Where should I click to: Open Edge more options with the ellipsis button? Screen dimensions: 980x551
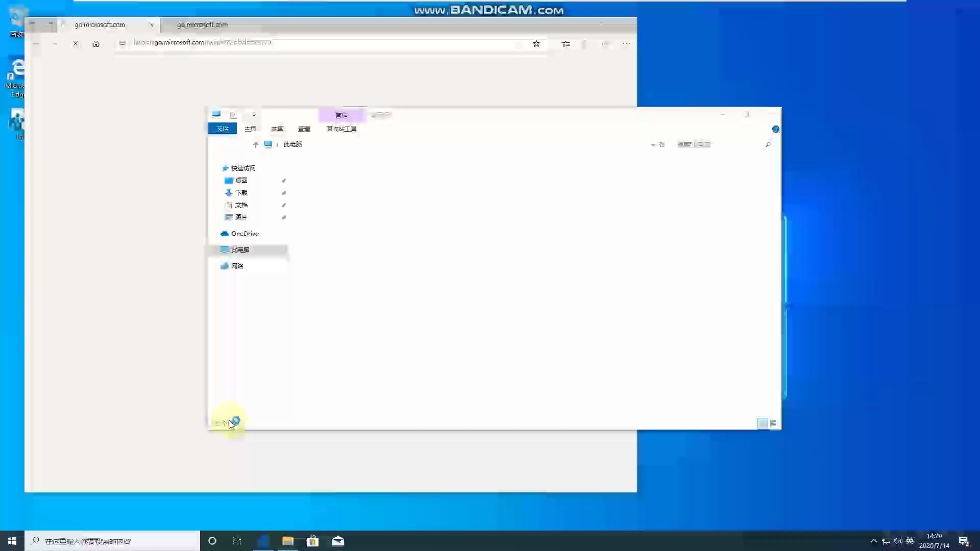click(x=627, y=44)
